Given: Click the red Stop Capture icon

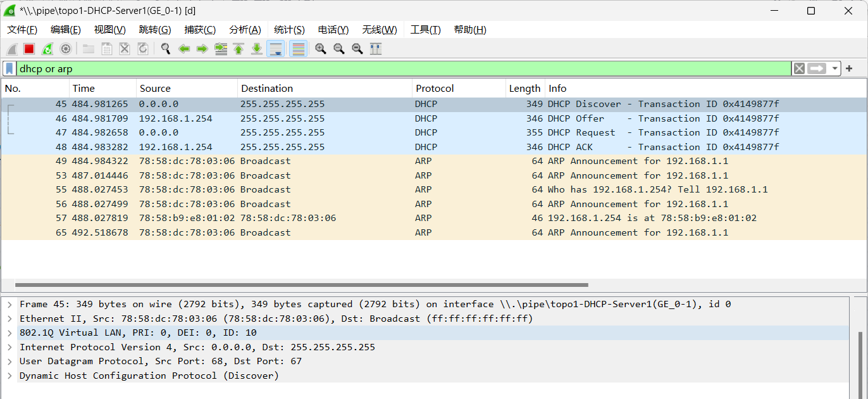Looking at the screenshot, I should click(x=28, y=49).
